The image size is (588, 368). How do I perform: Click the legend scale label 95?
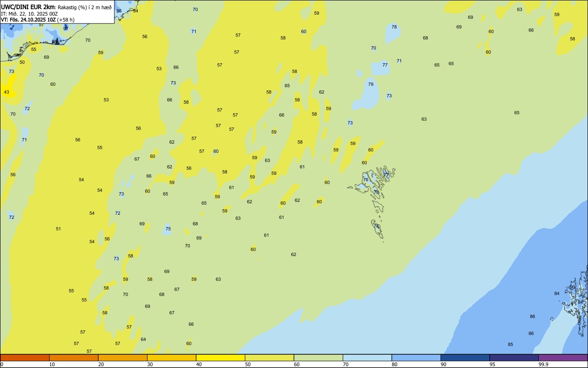(x=492, y=364)
